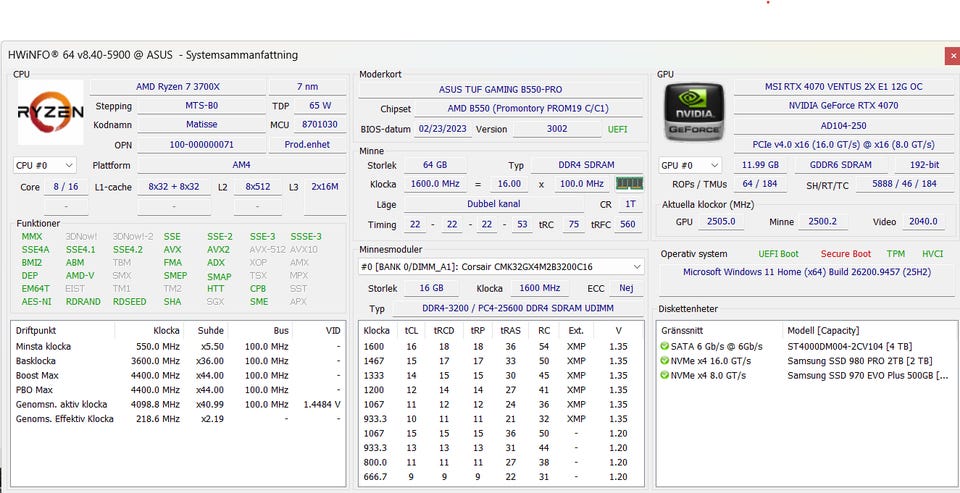This screenshot has width=960, height=493.
Task: Click the Video clock value 2040.0
Action: [923, 222]
